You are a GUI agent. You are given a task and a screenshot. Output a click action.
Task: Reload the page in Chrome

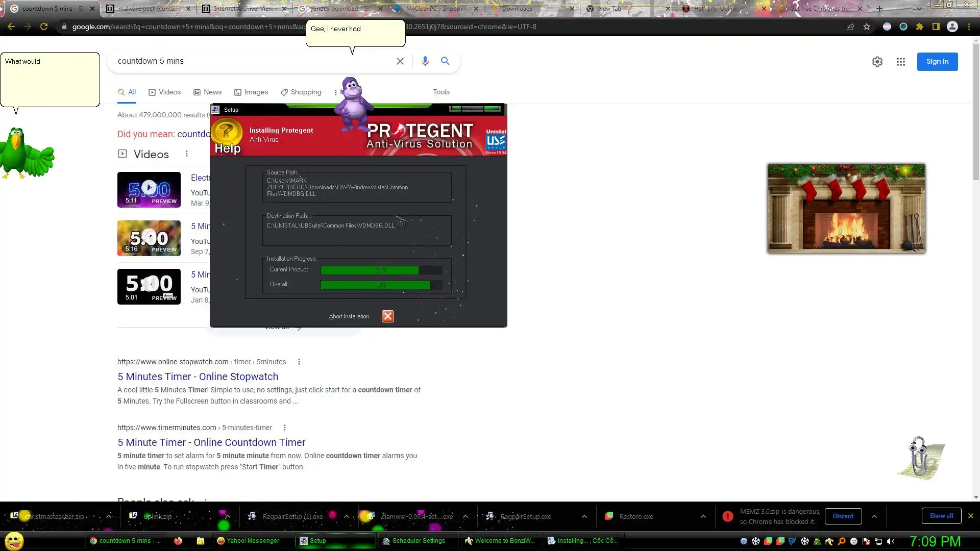[x=44, y=27]
